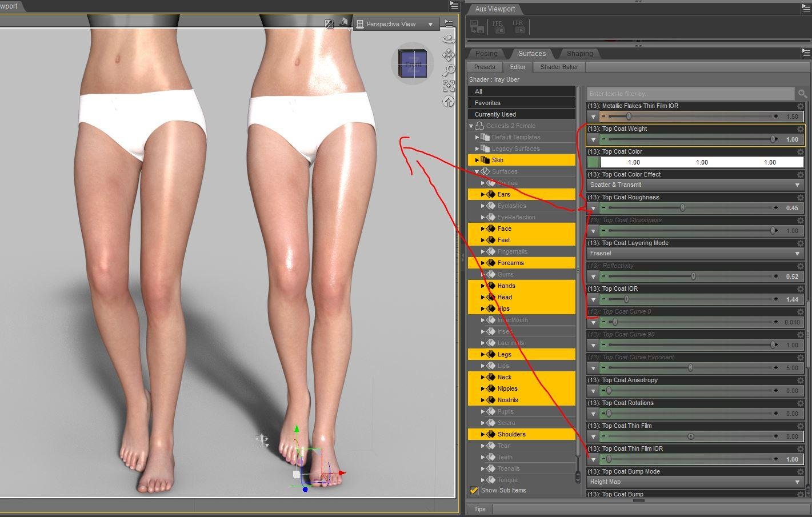Open gear settings for Top Coat Roughness
The height and width of the screenshot is (517, 812).
[x=800, y=198]
